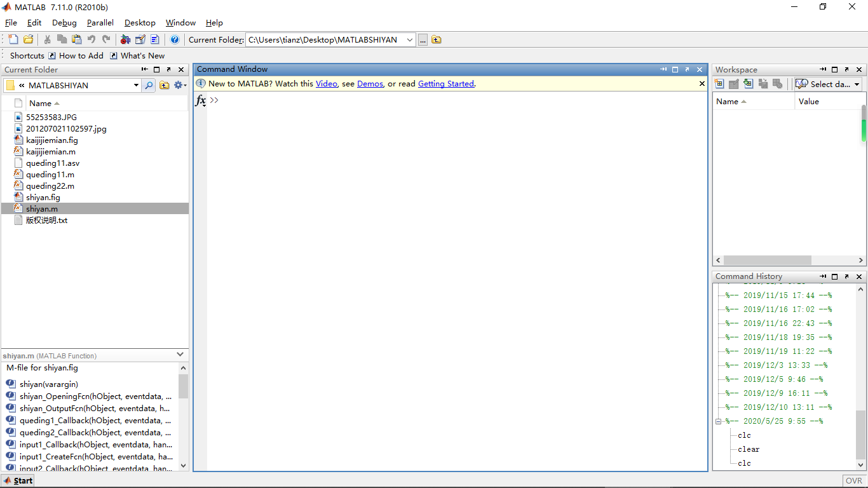This screenshot has height=488, width=868.
Task: Redo action via toolbar arrow
Action: 106,39
